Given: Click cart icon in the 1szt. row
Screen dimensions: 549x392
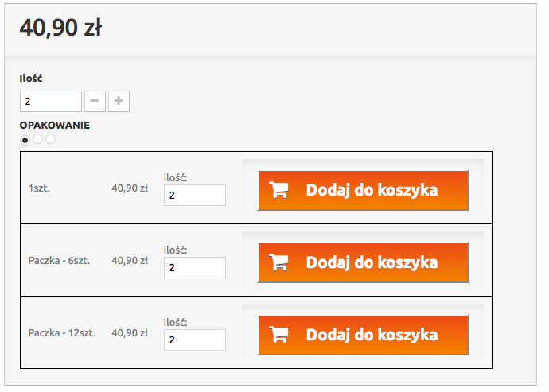Looking at the screenshot, I should 278,190.
